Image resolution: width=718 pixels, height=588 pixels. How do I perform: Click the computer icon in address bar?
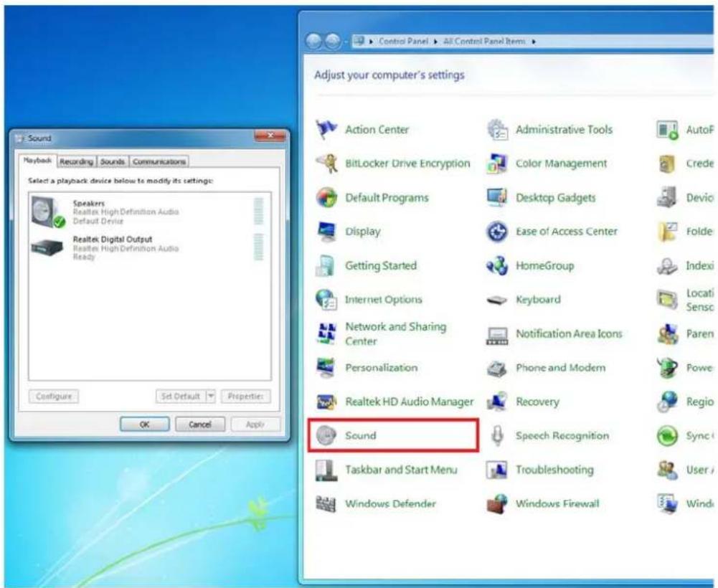click(359, 41)
